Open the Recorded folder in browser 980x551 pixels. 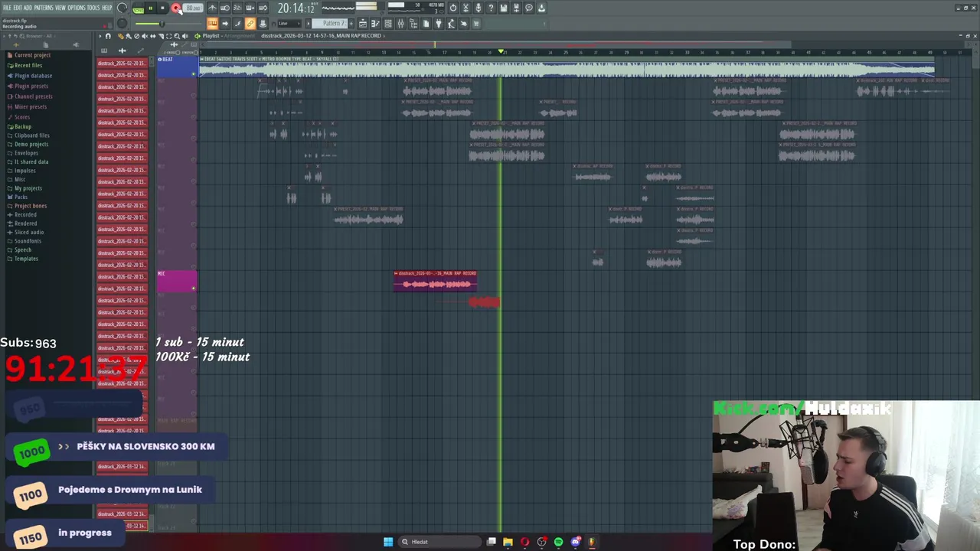click(25, 214)
